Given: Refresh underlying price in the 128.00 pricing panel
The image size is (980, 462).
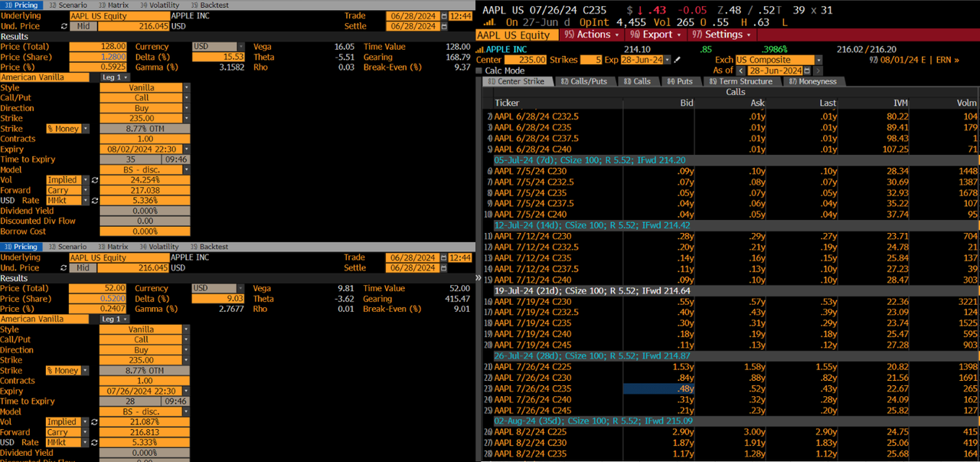Looking at the screenshot, I should 64,26.
